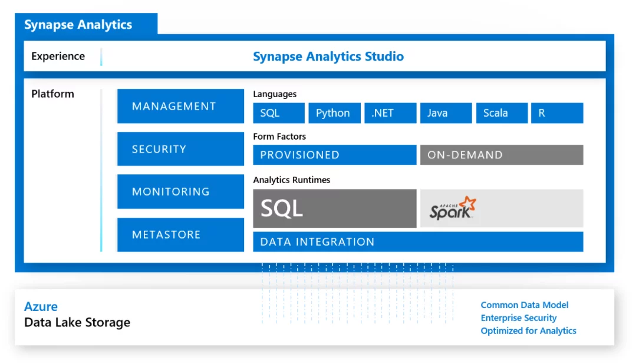Click the Languages heading
Viewport: 639px width, 364px height.
click(x=275, y=94)
